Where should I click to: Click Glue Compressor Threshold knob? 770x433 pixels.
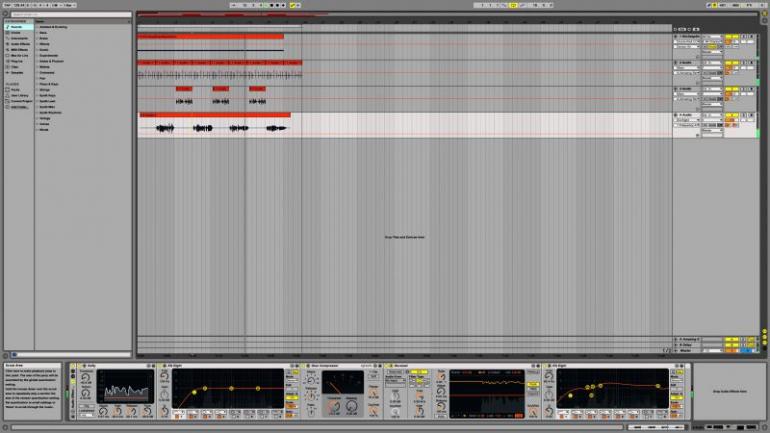[x=334, y=406]
